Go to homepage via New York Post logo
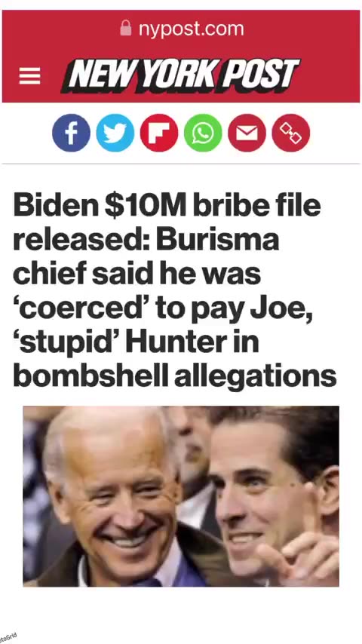This screenshot has height=644, width=362. pyautogui.click(x=180, y=75)
